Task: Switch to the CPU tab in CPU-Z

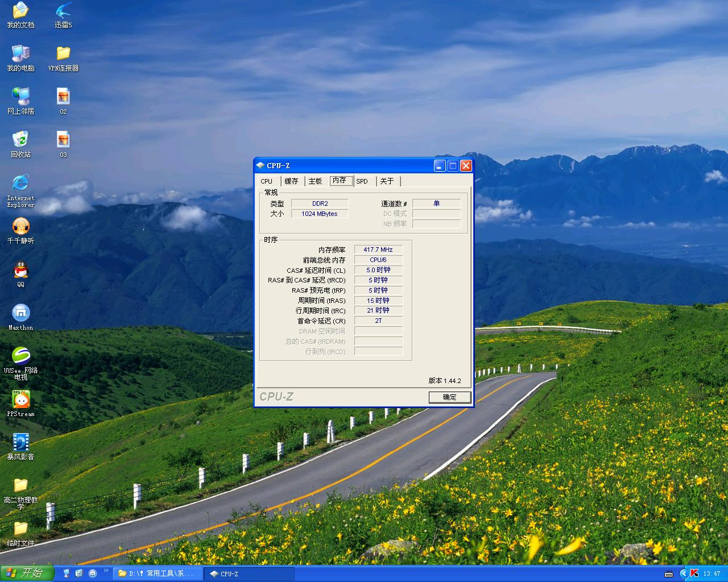Action: point(267,181)
